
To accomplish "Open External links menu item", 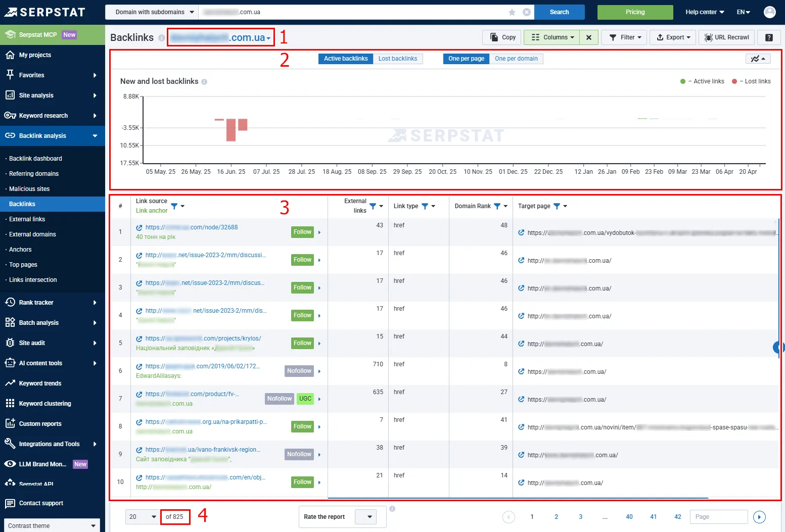I will tap(27, 219).
